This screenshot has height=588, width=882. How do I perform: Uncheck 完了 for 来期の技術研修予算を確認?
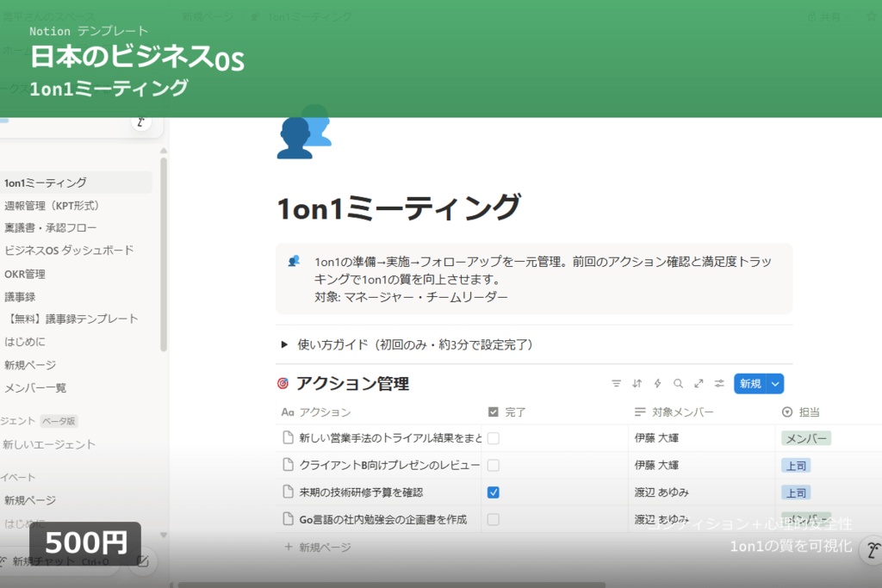(493, 492)
